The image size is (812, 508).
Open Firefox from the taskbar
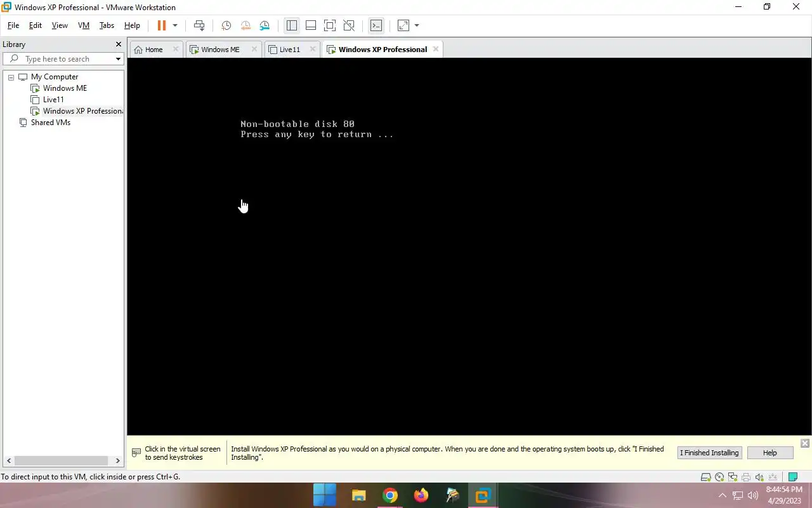point(421,495)
